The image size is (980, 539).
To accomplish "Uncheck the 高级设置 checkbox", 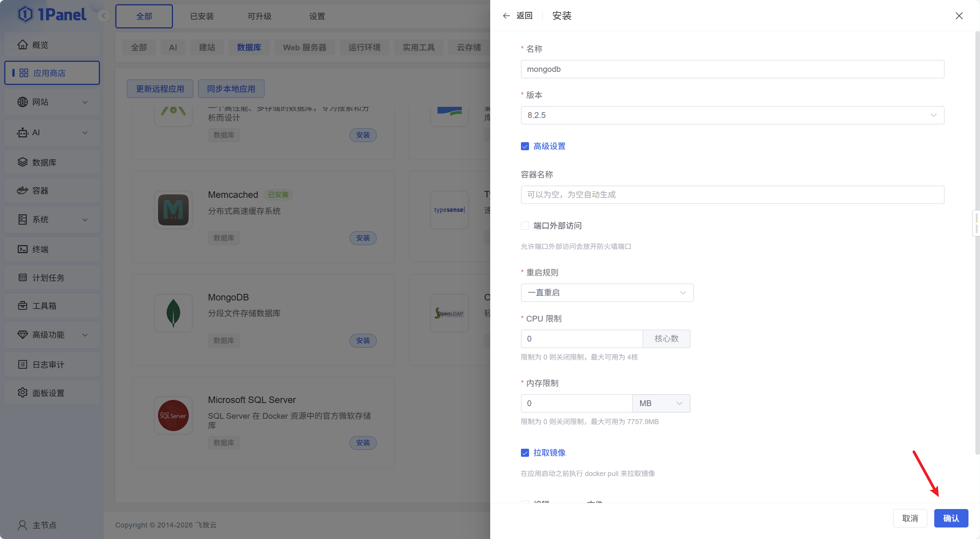I will (525, 146).
